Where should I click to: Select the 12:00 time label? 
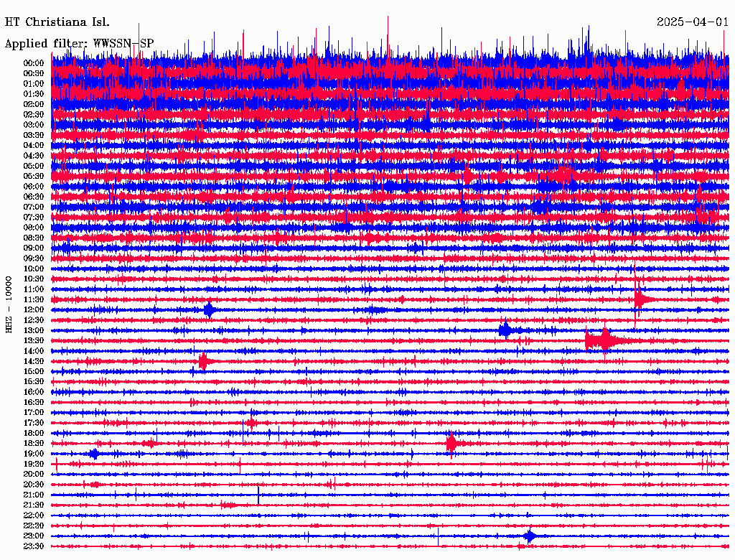tap(34, 310)
